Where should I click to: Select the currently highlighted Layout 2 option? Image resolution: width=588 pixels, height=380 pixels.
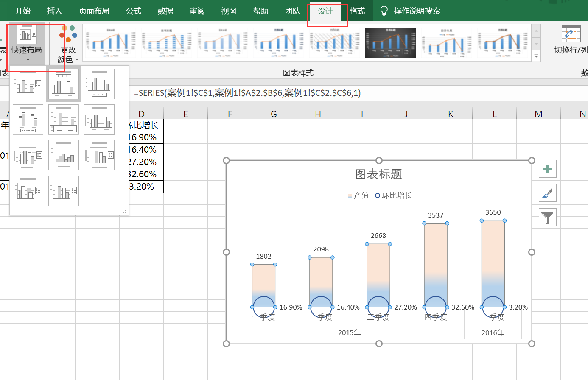63,84
